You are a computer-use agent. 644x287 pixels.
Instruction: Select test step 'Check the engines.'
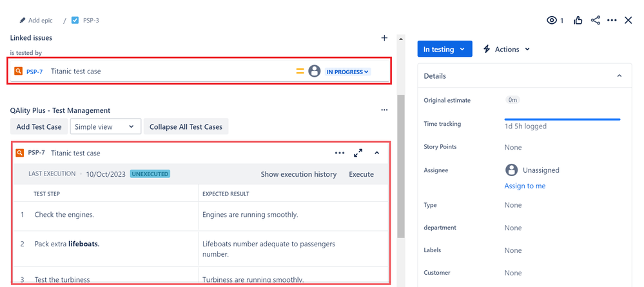point(64,215)
